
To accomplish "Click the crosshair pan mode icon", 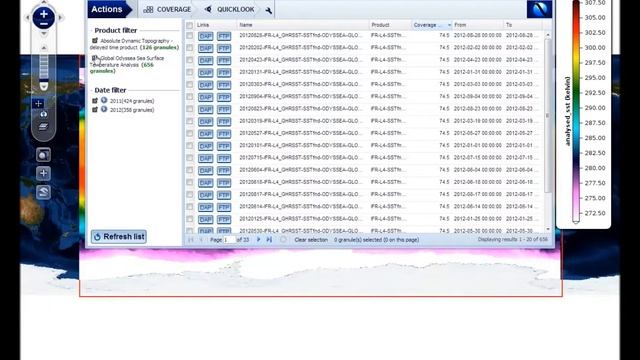I will [38, 103].
